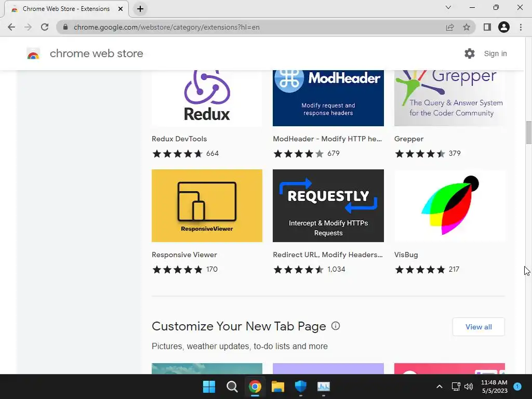
Task: Click Redirect URL, Modify Headers... title
Action: (328, 255)
